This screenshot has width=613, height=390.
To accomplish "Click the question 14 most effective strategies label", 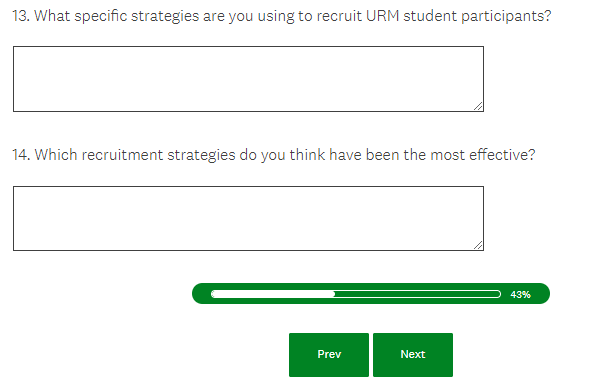I will (274, 155).
